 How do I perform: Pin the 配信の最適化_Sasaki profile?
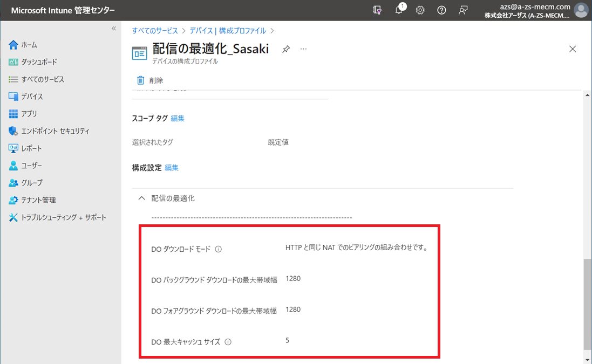286,49
